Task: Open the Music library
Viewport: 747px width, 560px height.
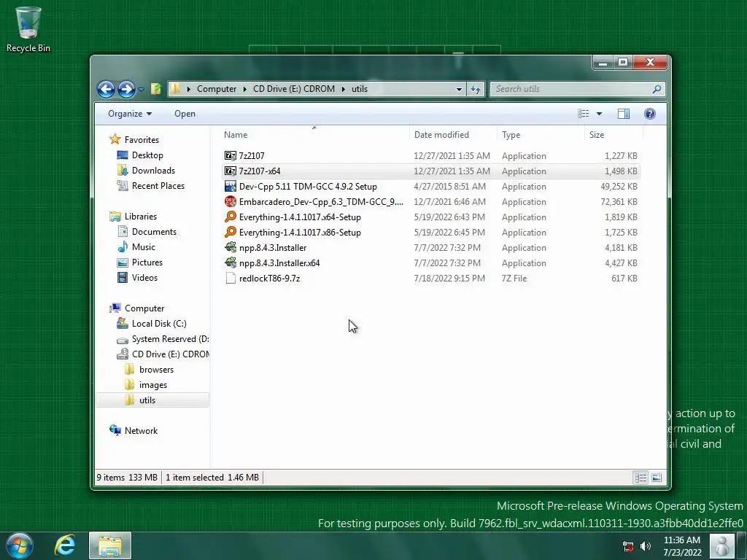Action: pos(144,247)
